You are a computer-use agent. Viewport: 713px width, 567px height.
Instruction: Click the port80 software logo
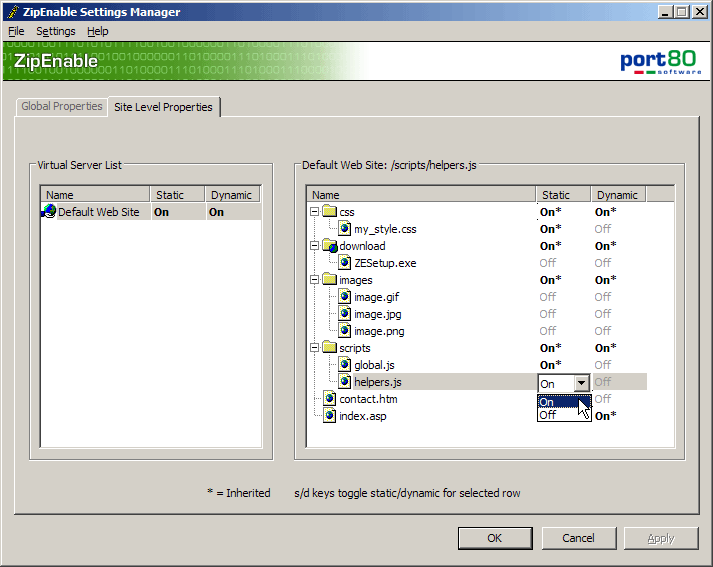(660, 62)
